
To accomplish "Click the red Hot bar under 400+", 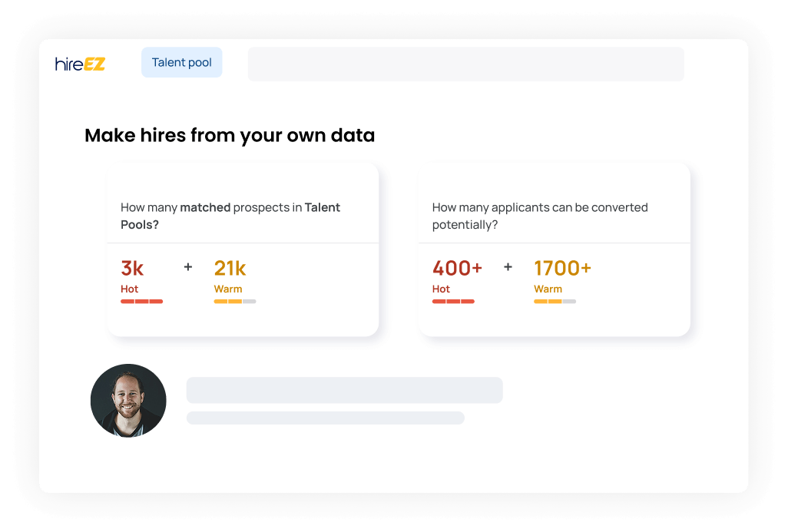I will click(453, 302).
